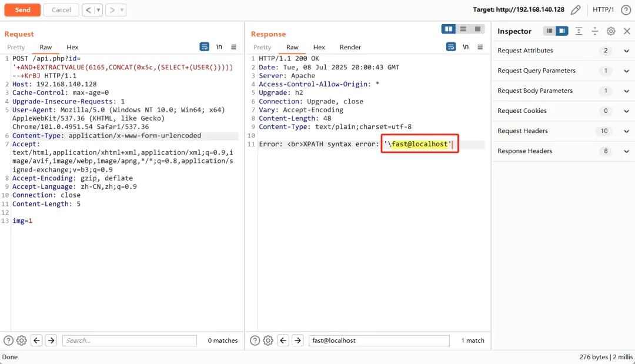635x364 pixels.
Task: Focus the Request search field
Action: tap(129, 340)
